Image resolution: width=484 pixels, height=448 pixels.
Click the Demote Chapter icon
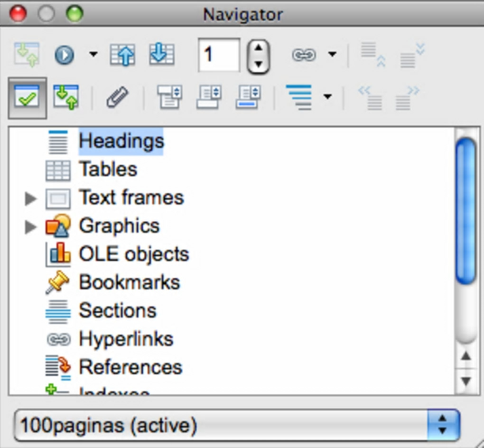(412, 55)
